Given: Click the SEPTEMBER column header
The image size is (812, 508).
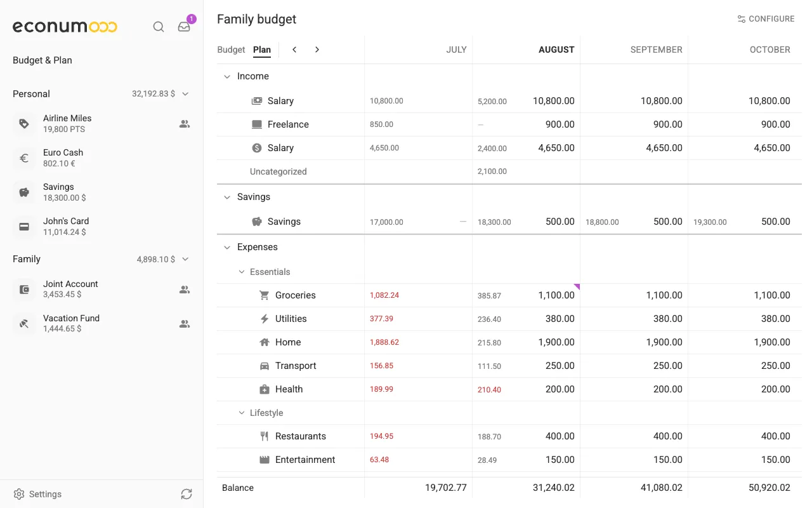Looking at the screenshot, I should click(x=657, y=50).
